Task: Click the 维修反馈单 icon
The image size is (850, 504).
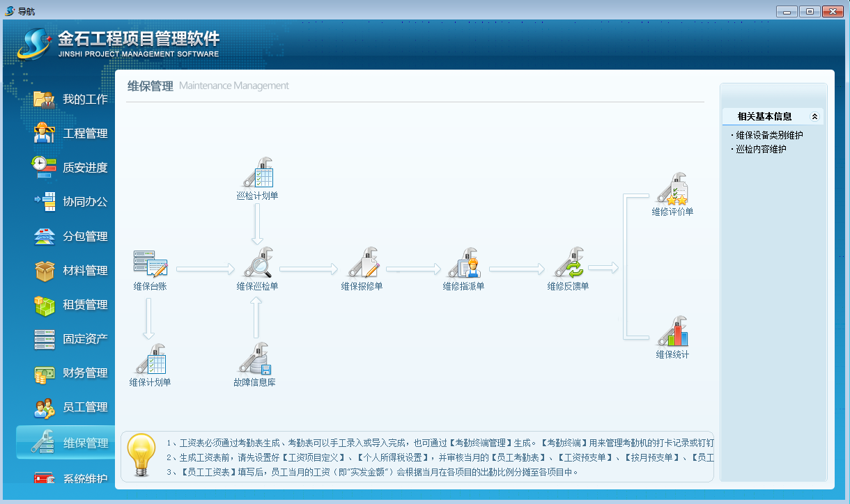Action: pyautogui.click(x=568, y=263)
